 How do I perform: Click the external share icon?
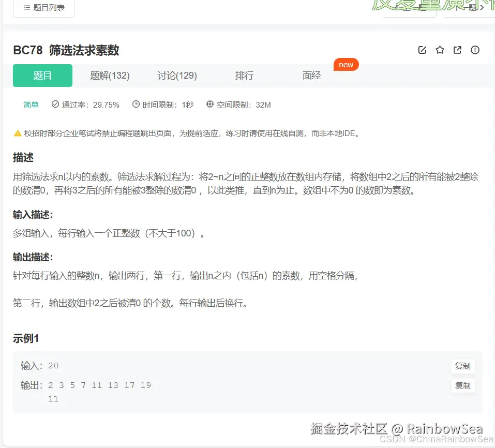(457, 50)
